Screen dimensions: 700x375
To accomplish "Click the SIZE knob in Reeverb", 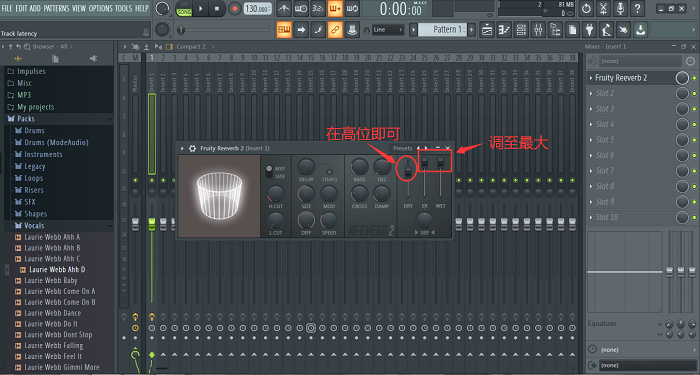I will [x=306, y=194].
